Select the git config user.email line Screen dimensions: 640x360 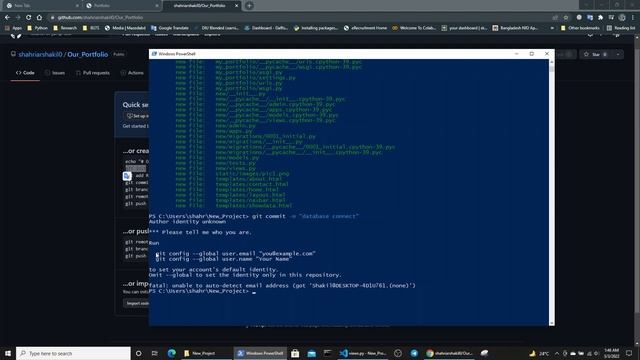click(235, 253)
